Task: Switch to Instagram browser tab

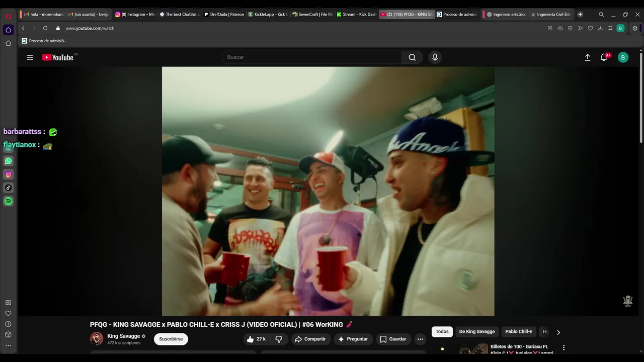Action: [x=135, y=15]
